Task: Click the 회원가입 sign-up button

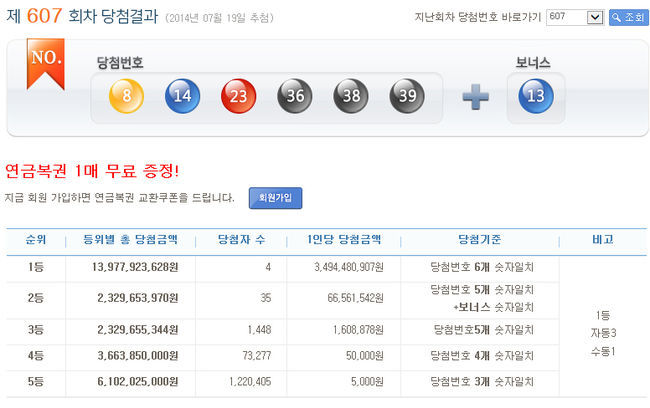Action: 275,198
